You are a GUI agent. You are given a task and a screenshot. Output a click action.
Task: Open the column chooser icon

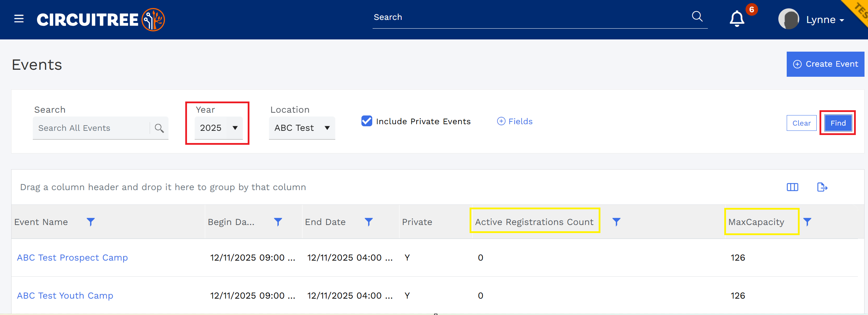click(x=792, y=187)
